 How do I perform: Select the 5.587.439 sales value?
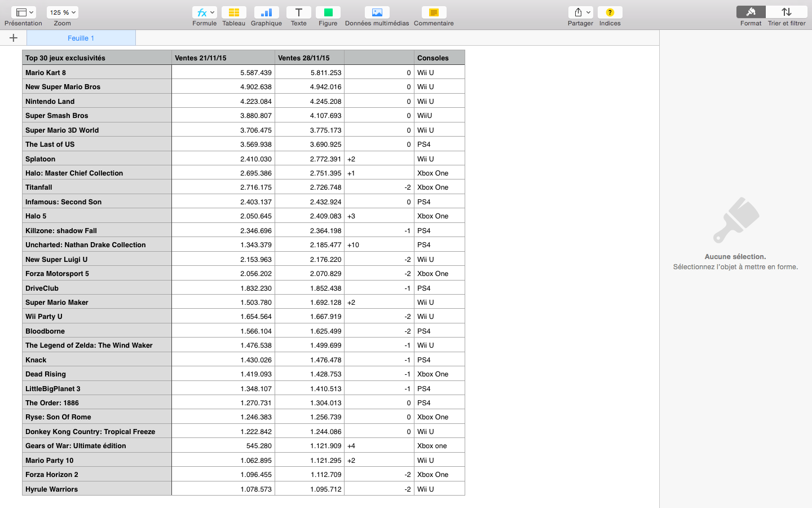[223, 72]
